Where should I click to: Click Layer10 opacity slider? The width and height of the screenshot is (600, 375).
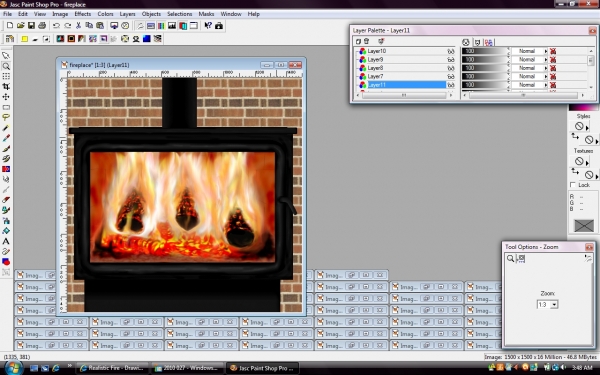pyautogui.click(x=485, y=51)
